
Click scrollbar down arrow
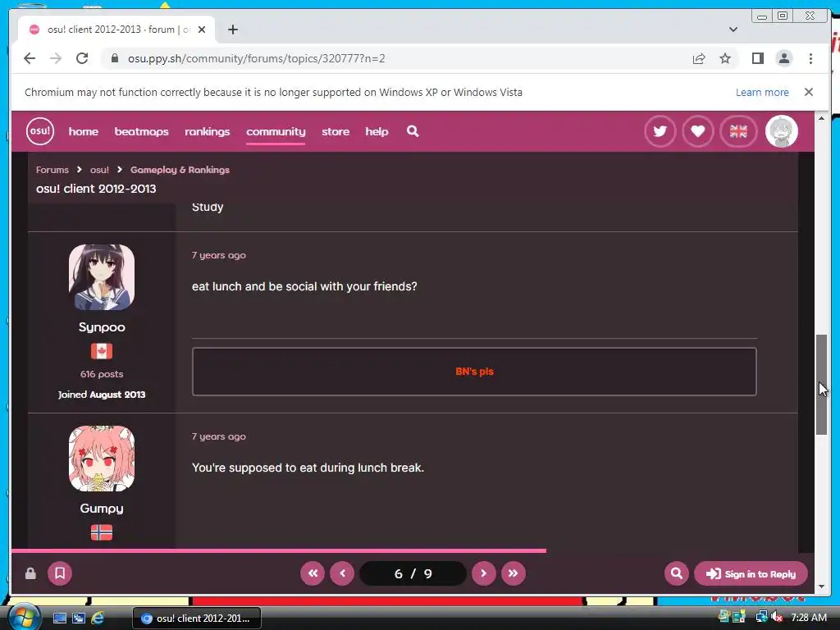click(822, 587)
